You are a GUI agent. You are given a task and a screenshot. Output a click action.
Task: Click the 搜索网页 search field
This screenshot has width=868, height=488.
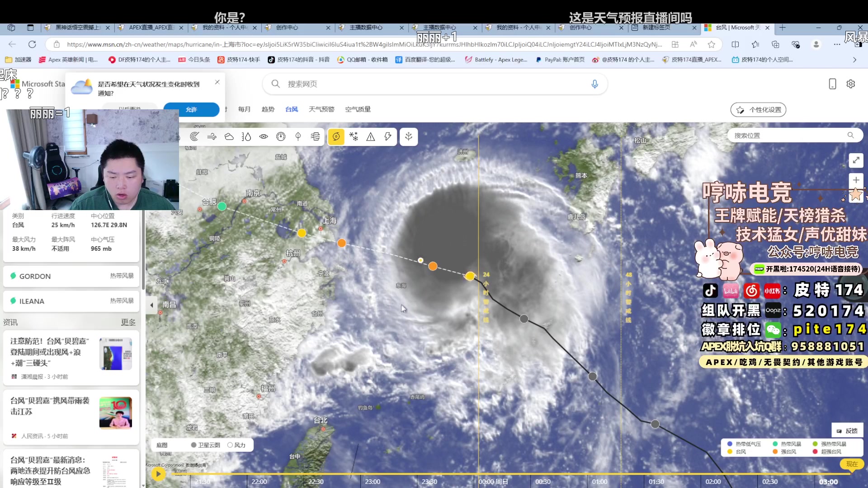(434, 84)
